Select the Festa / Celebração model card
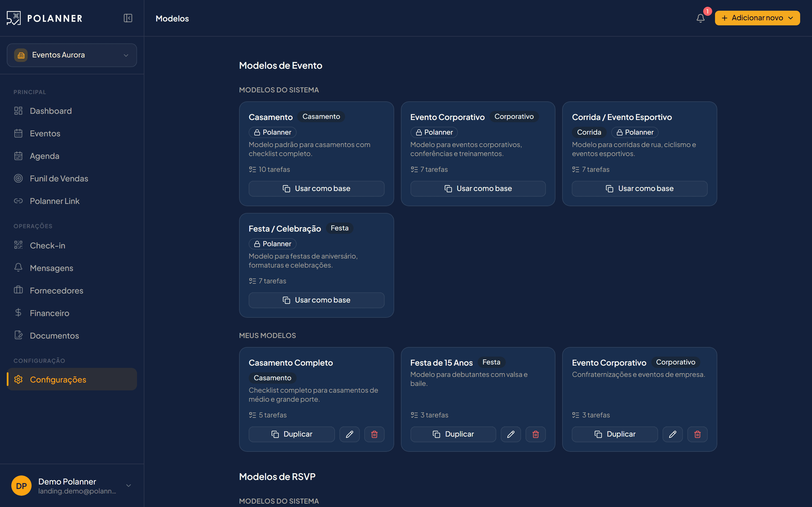812x507 pixels. 316,265
